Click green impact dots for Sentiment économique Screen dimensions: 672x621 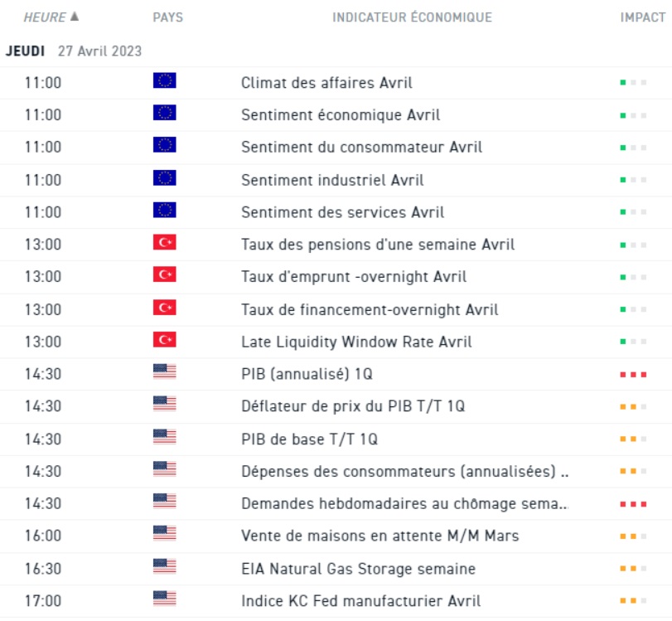click(x=633, y=115)
